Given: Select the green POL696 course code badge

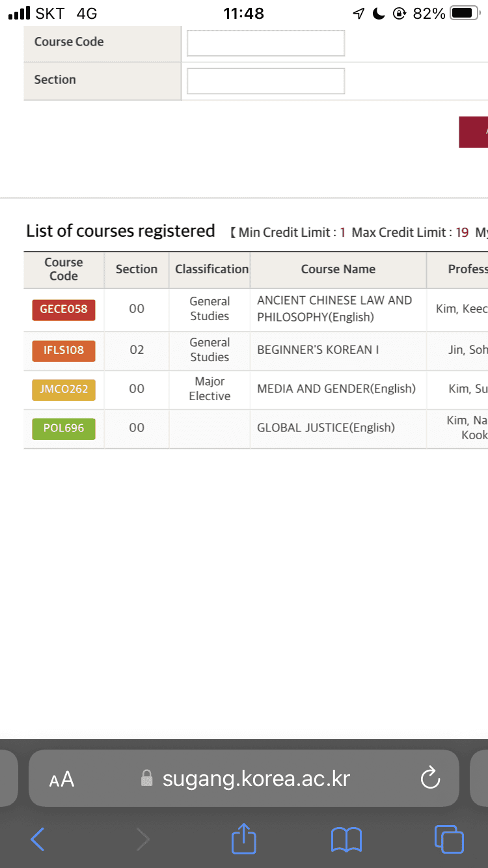Looking at the screenshot, I should [64, 428].
